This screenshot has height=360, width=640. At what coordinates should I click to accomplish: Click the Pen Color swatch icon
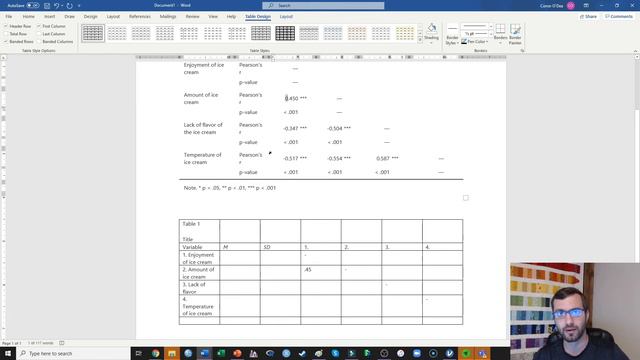(x=464, y=42)
